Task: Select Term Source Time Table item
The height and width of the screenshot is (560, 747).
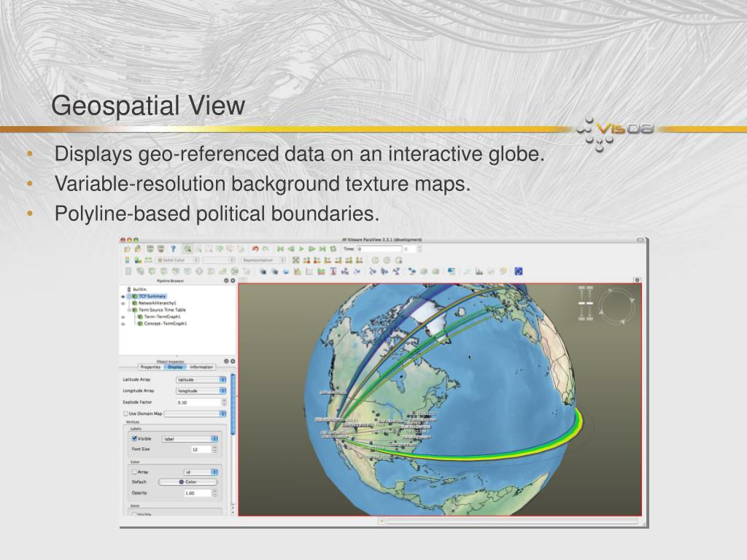Action: pos(162,310)
